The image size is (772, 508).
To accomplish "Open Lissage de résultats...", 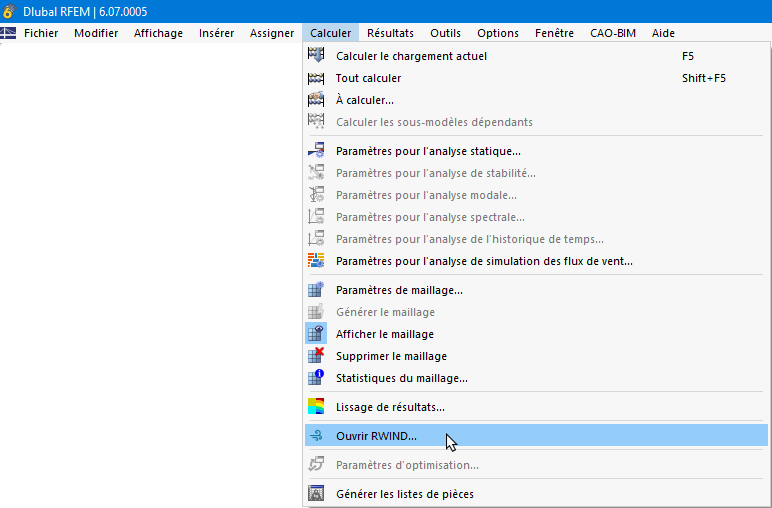I will (536, 407).
